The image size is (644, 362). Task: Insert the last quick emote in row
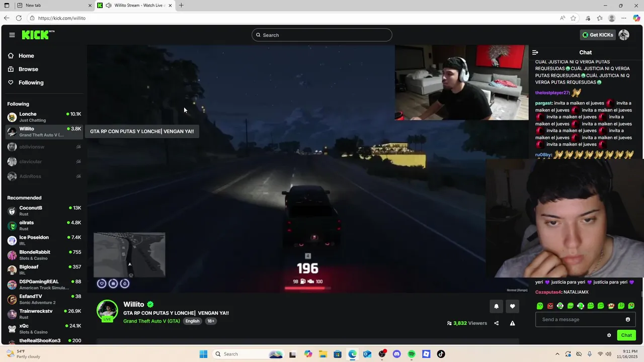(x=631, y=306)
